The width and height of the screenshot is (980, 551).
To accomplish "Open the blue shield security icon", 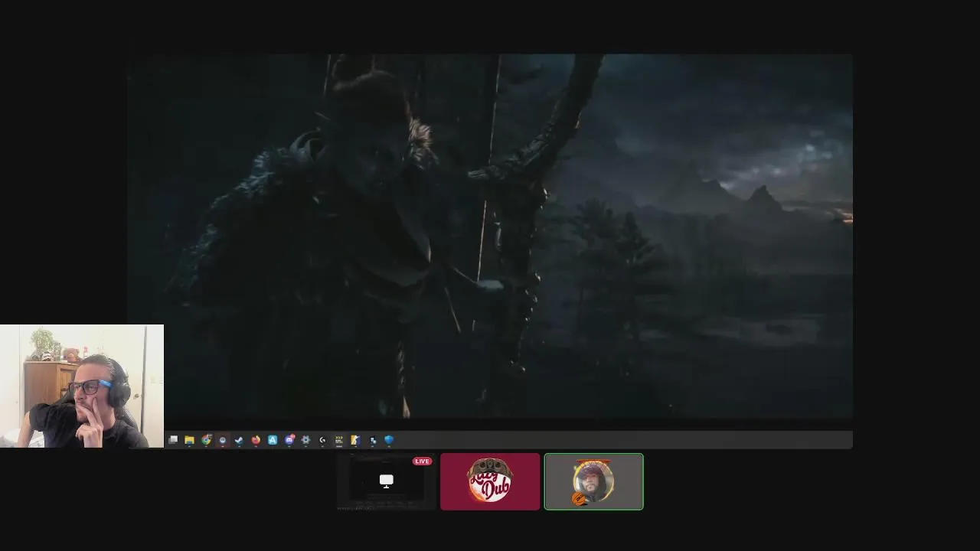I will [389, 440].
